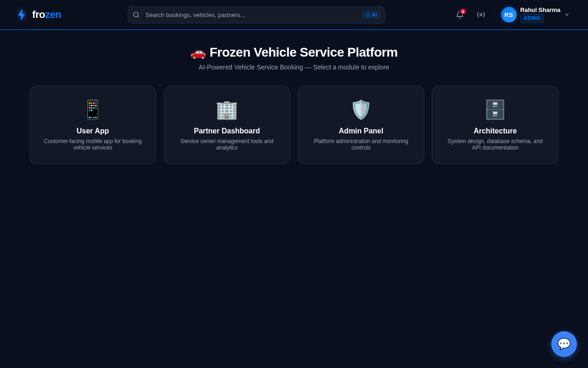Click the magnifier icon in the search bar
588x368 pixels.
click(x=136, y=15)
